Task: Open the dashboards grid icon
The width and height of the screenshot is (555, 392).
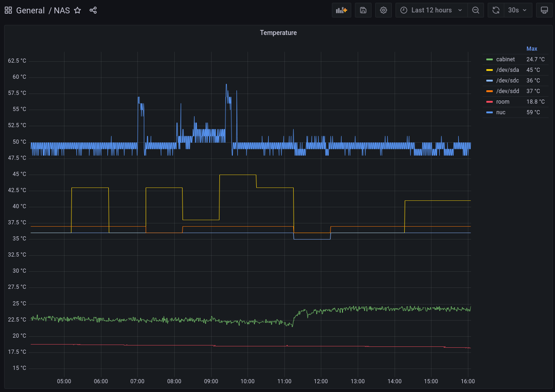Action: (8, 10)
